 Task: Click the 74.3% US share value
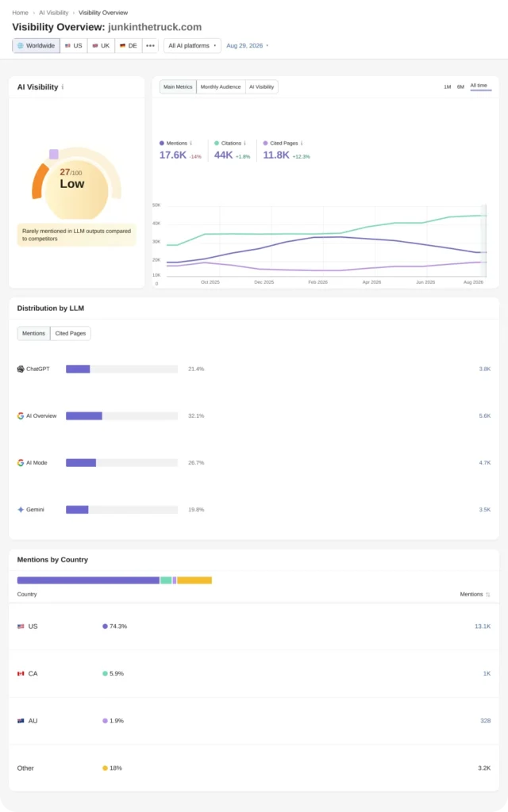point(118,626)
